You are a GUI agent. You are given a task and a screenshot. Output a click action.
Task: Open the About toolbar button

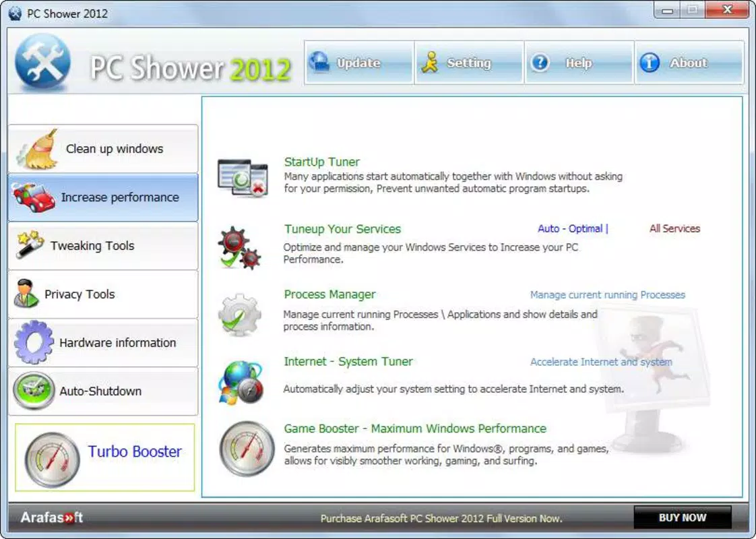click(689, 63)
